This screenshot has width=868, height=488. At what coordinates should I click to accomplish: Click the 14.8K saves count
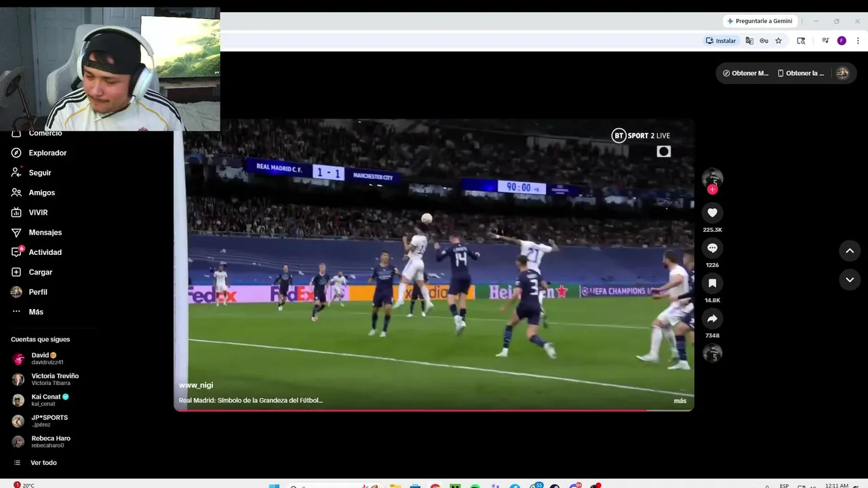(712, 300)
